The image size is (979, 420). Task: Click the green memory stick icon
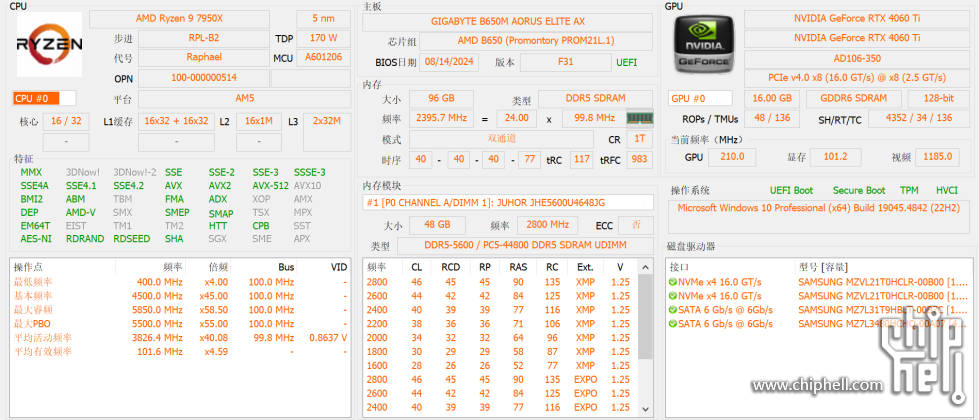pyautogui.click(x=640, y=118)
